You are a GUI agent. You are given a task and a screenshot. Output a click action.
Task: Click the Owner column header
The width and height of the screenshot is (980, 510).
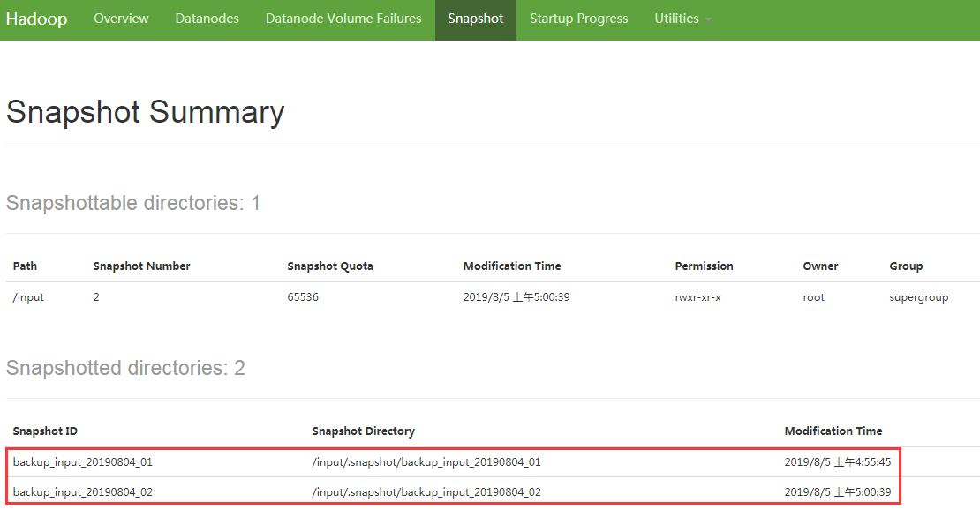click(820, 266)
